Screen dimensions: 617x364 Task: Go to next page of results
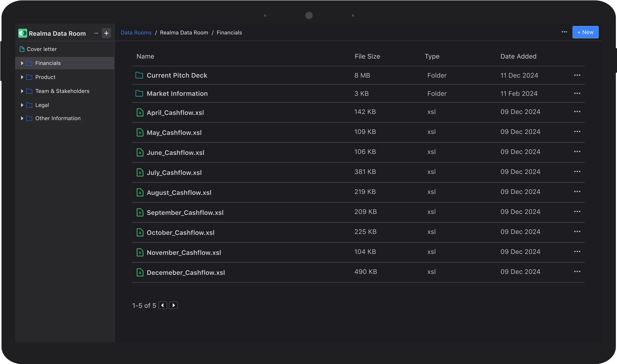(173, 305)
